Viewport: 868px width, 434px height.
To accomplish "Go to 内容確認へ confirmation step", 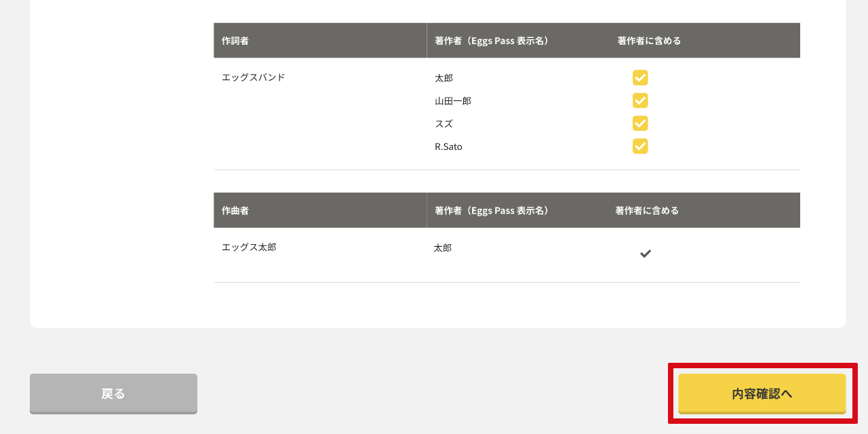I will [762, 393].
